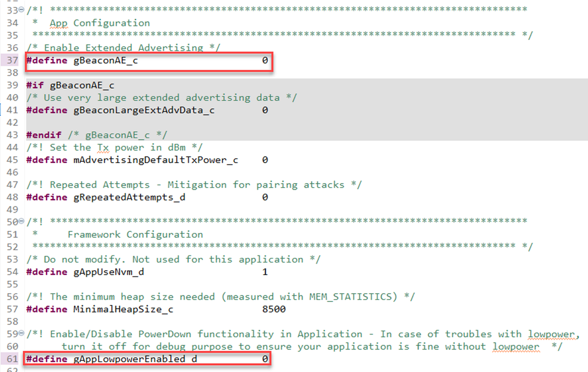Collapse the Framework Configuration fold at line 50
This screenshot has height=372, width=588.
[x=21, y=221]
